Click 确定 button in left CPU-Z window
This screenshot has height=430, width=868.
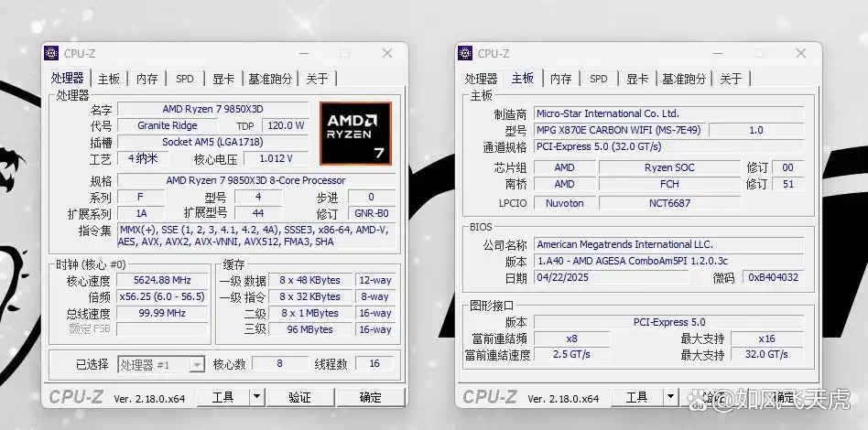(371, 397)
